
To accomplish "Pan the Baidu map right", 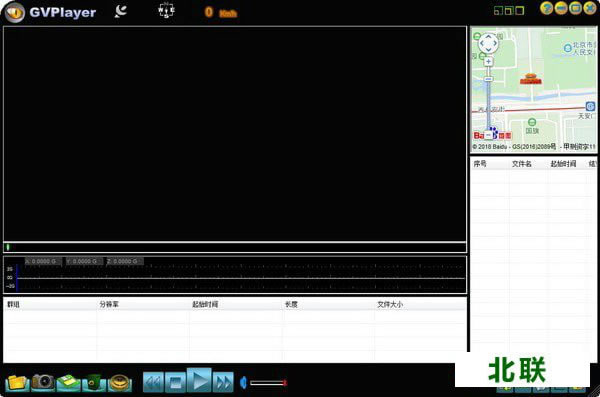I will click(495, 44).
